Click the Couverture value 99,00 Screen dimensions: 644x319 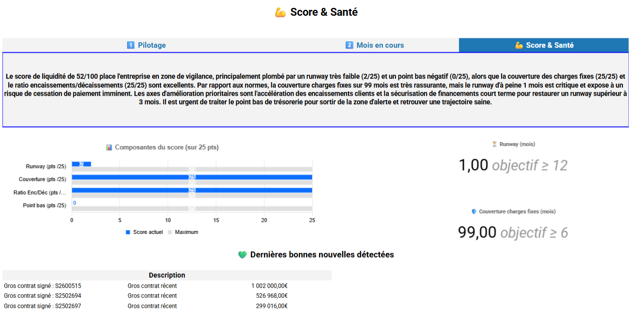(x=477, y=232)
